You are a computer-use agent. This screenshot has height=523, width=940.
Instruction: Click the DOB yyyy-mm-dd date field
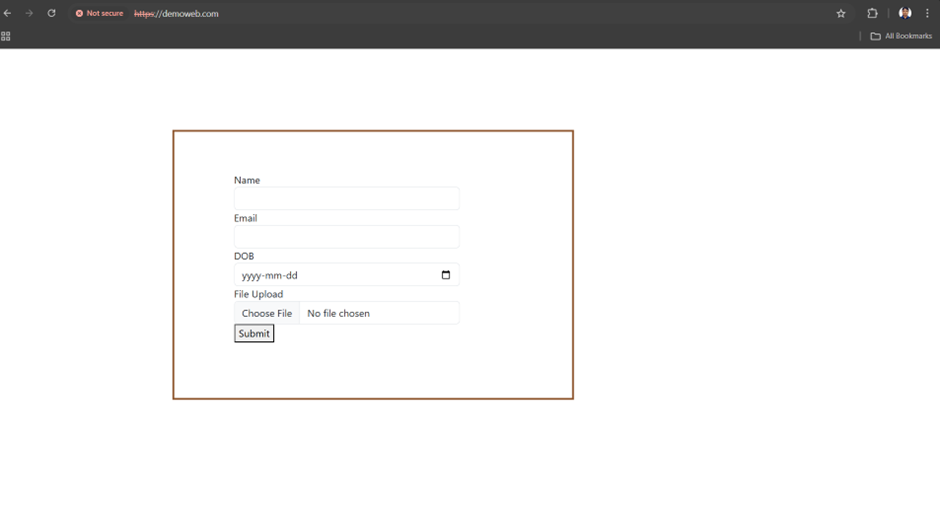coord(347,275)
